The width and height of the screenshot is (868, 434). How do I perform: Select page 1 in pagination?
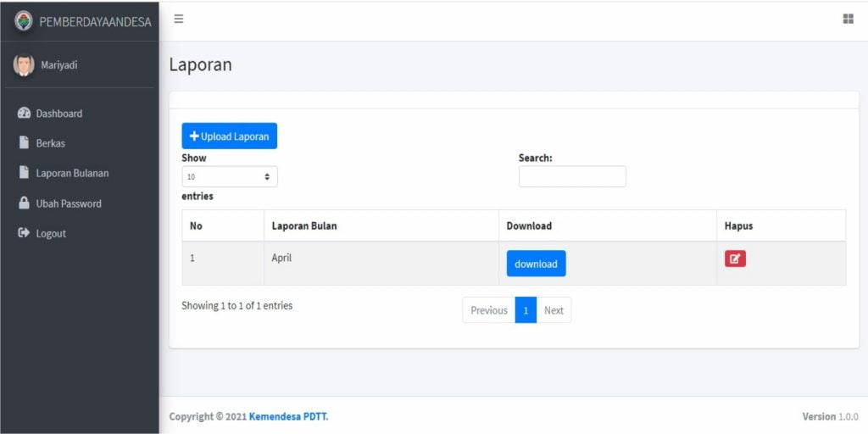526,310
